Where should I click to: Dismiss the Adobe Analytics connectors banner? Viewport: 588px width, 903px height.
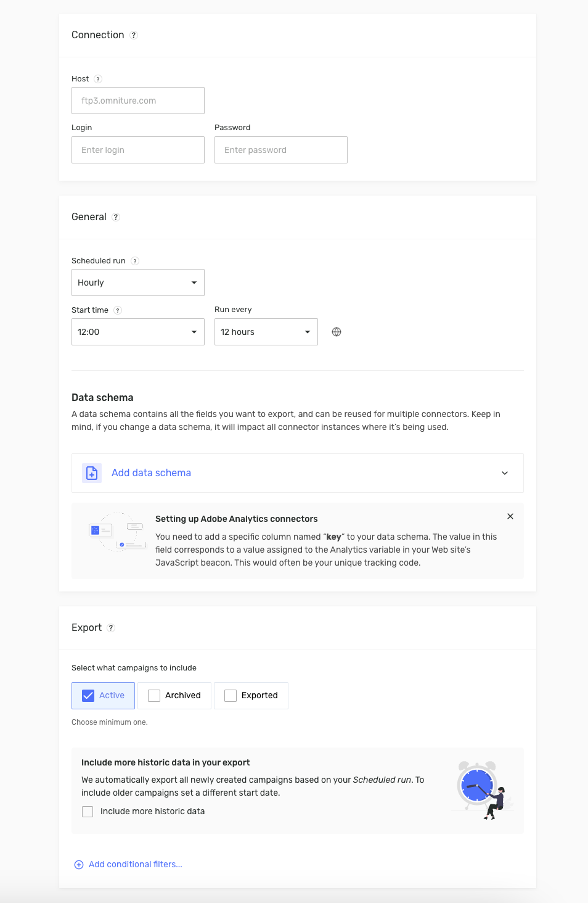[510, 516]
